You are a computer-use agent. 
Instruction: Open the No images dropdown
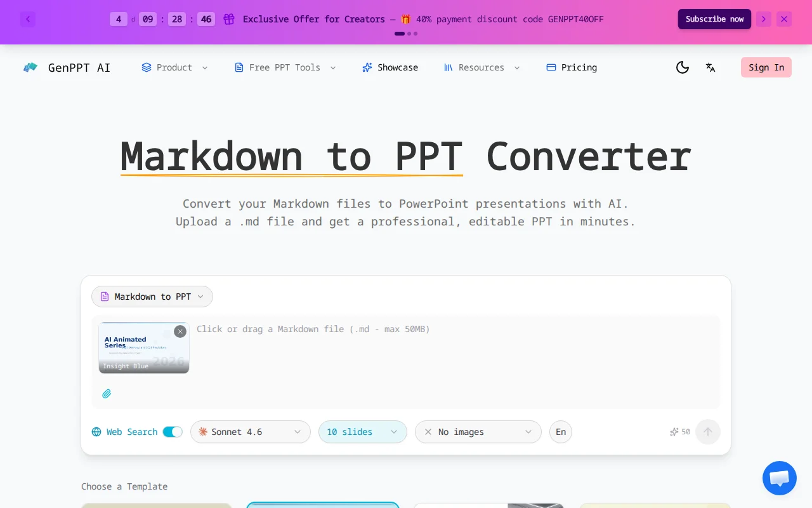pos(478,432)
